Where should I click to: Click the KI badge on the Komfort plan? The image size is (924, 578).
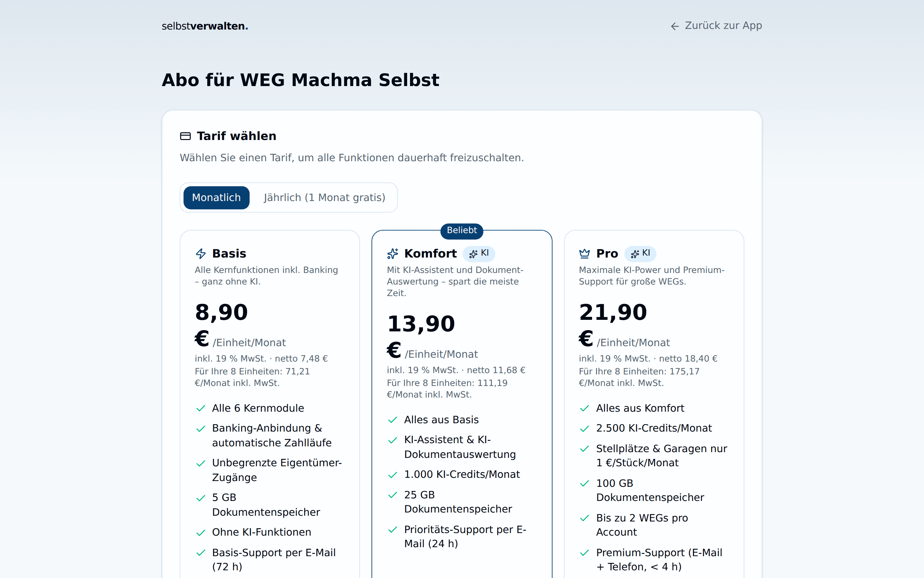coord(479,253)
